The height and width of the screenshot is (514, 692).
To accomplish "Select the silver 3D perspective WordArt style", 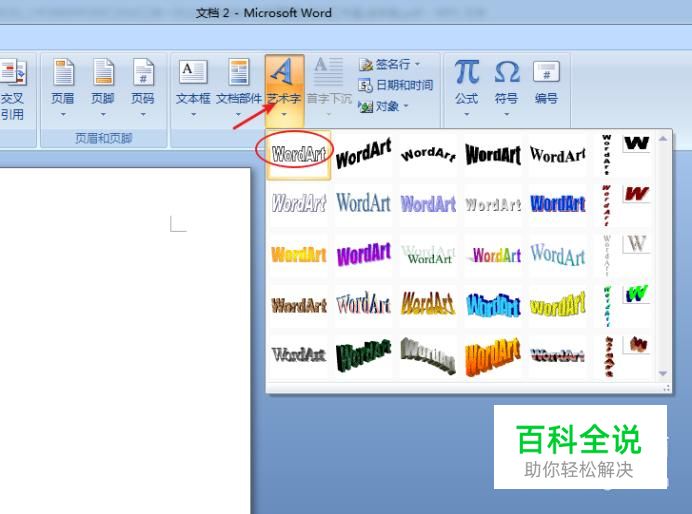I will [428, 355].
